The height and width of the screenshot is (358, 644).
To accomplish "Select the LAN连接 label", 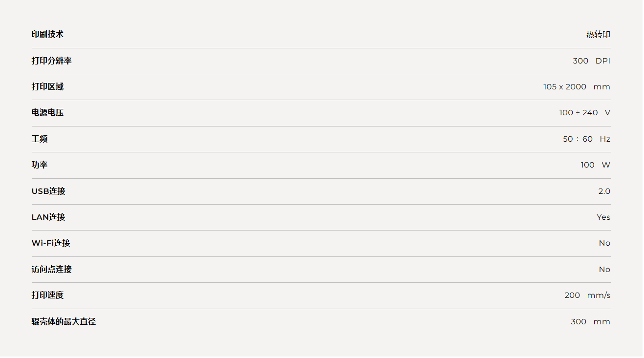I will (x=48, y=217).
